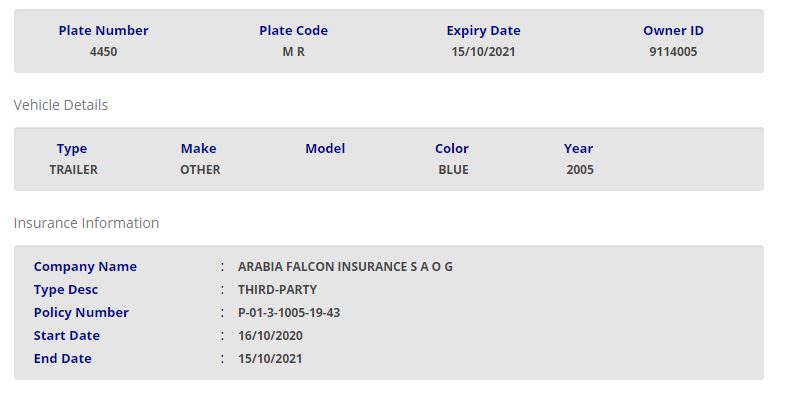Click the Plate Number value 4450
This screenshot has width=788, height=409.
tap(103, 51)
